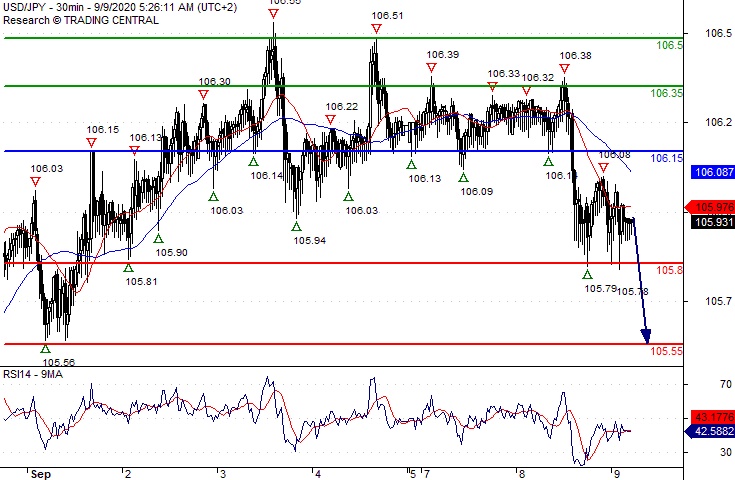Screen dimensions: 735x480
Task: Click red triangle marker under the 106.30 label
Action: click(203, 95)
